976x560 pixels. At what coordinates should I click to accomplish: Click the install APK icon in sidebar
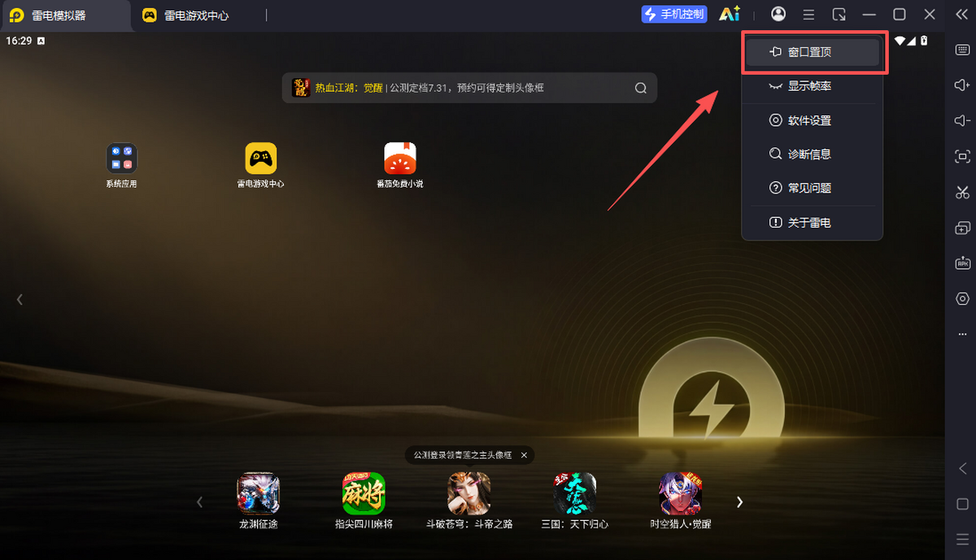(x=962, y=263)
